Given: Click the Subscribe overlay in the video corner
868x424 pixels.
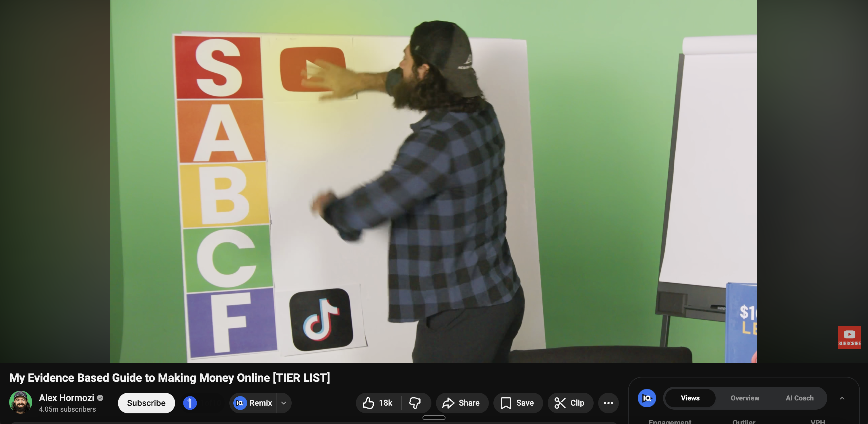Looking at the screenshot, I should pyautogui.click(x=849, y=338).
